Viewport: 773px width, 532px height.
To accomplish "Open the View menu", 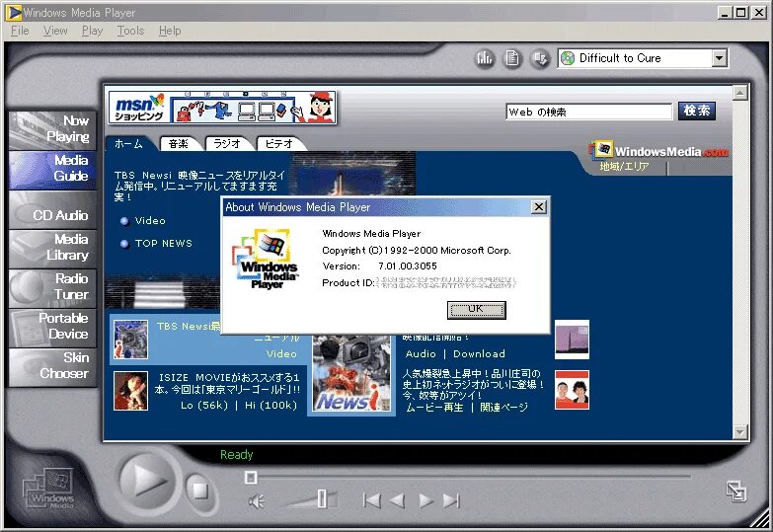I will click(55, 31).
